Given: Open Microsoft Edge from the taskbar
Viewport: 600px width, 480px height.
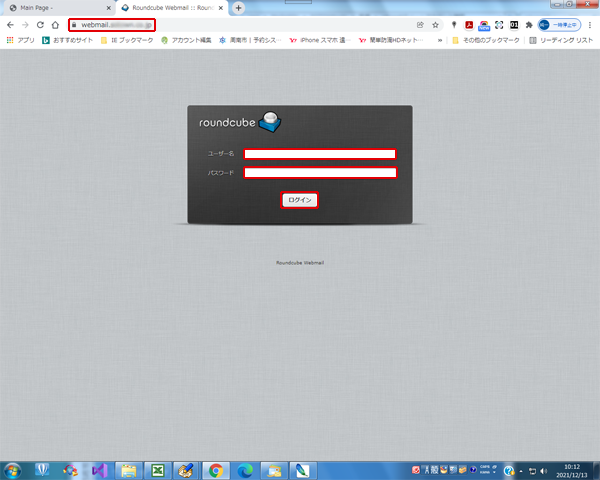Looking at the screenshot, I should coord(245,470).
